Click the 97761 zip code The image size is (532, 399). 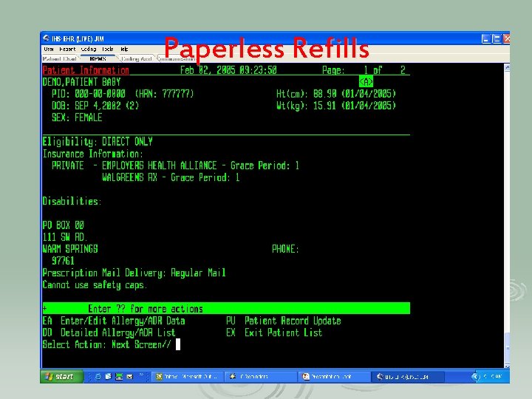(x=63, y=261)
